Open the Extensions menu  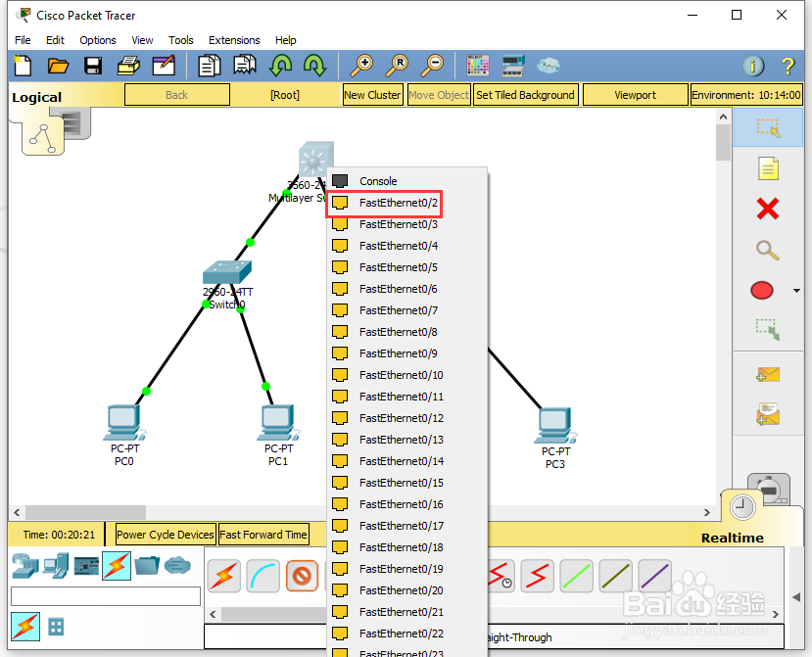(x=234, y=40)
